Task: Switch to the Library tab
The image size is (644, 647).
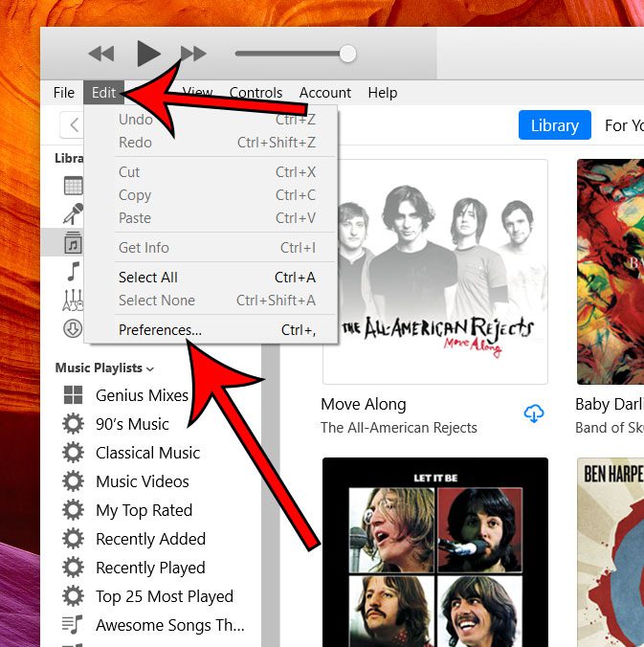Action: 554,125
